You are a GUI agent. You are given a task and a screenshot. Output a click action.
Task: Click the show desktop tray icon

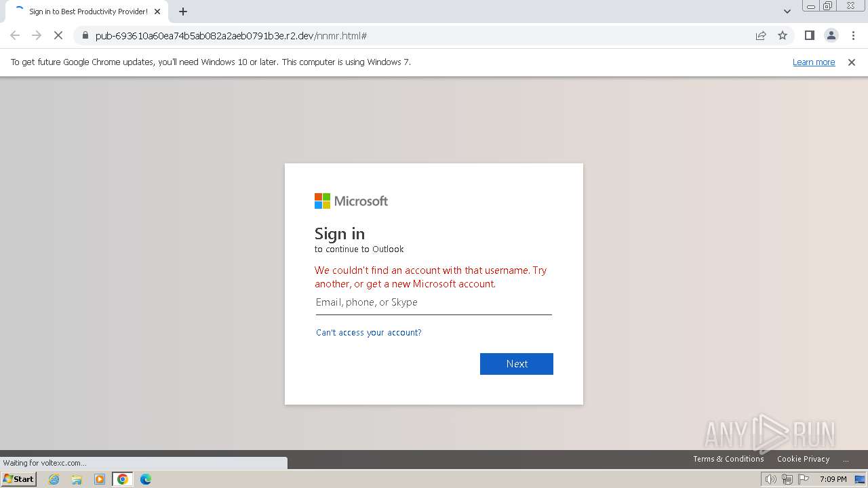click(x=861, y=479)
